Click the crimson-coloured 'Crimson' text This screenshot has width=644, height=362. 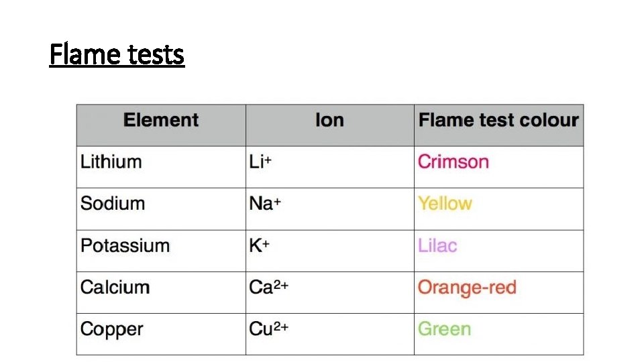click(x=453, y=162)
